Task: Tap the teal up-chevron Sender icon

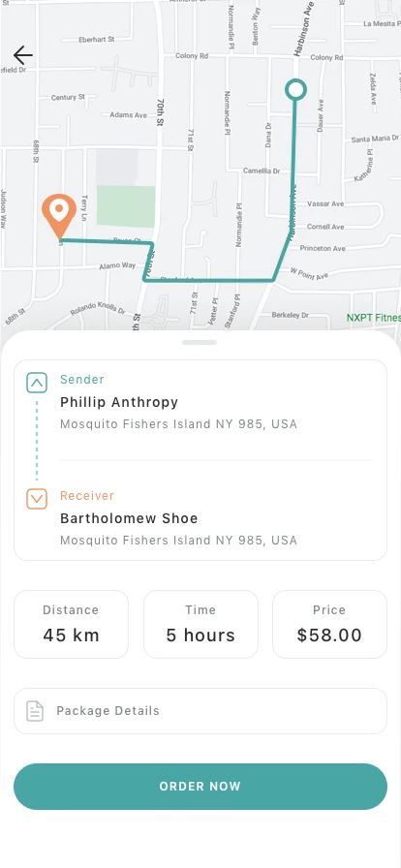Action: pyautogui.click(x=37, y=383)
